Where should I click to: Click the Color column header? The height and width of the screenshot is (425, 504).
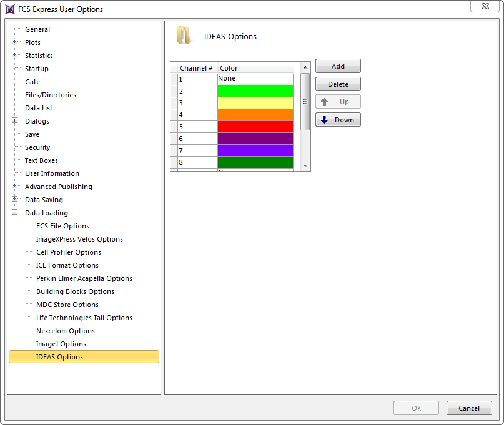click(x=255, y=68)
